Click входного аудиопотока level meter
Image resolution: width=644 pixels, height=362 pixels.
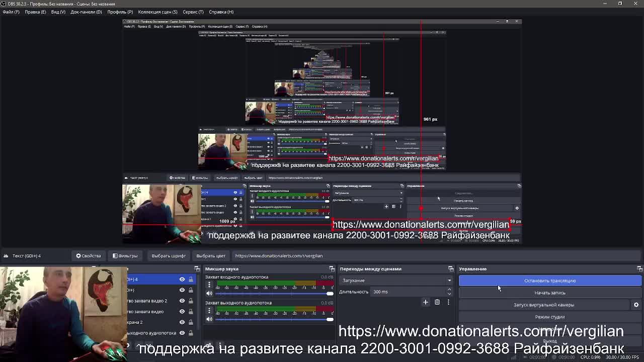point(275,284)
